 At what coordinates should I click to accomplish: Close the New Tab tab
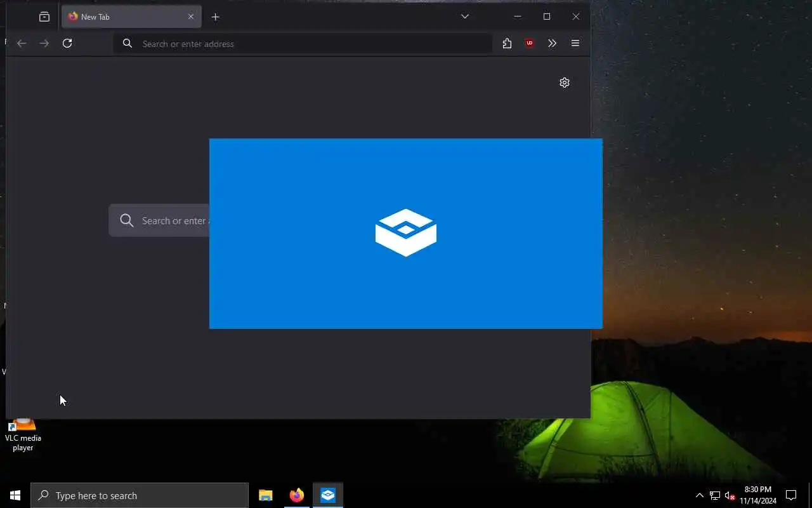(191, 17)
